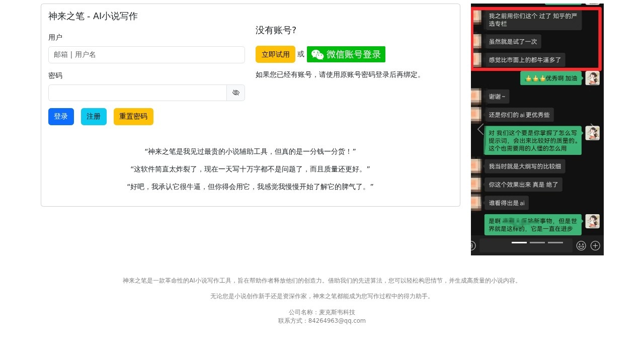Screen dimensions: 644x362
Task: Toggle password visibility eye icon
Action: point(235,93)
